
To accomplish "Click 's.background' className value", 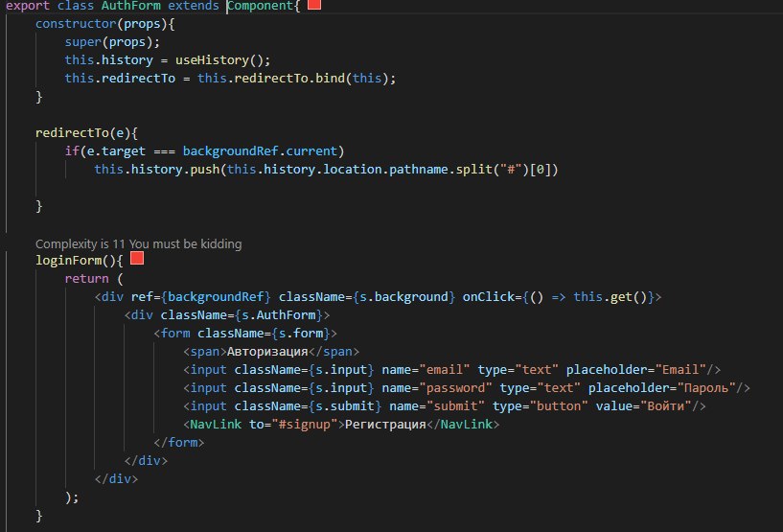I will [404, 297].
